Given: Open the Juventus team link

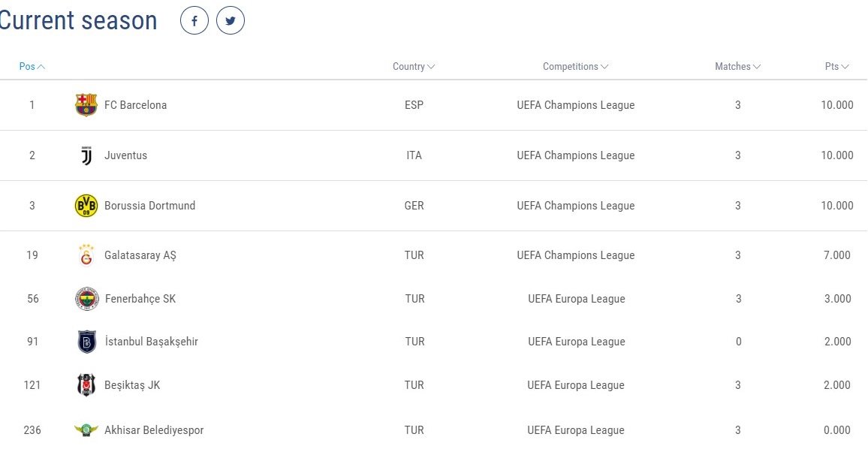Looking at the screenshot, I should pos(125,155).
